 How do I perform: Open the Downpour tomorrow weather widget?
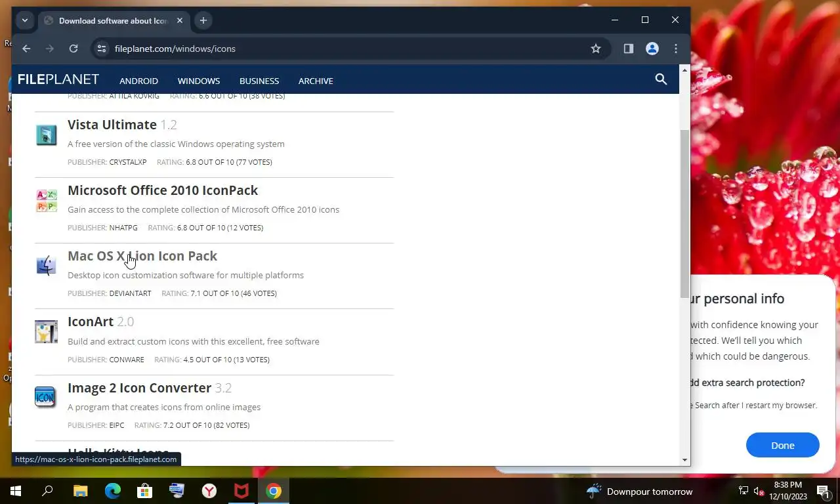tap(640, 492)
